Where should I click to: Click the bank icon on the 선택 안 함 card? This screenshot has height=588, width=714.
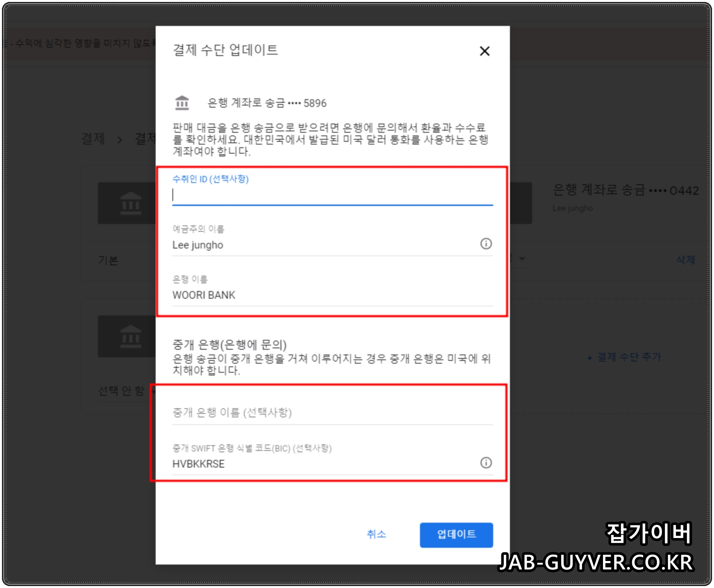(131, 336)
